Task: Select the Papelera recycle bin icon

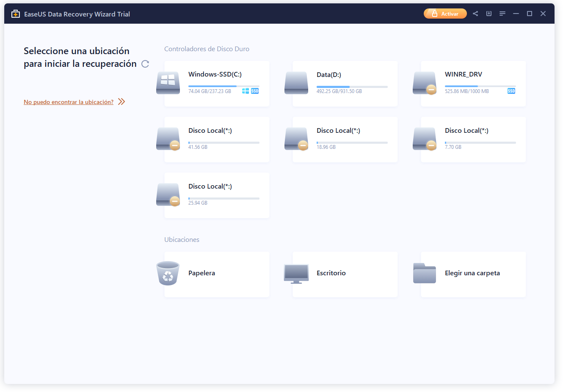Action: pyautogui.click(x=168, y=273)
